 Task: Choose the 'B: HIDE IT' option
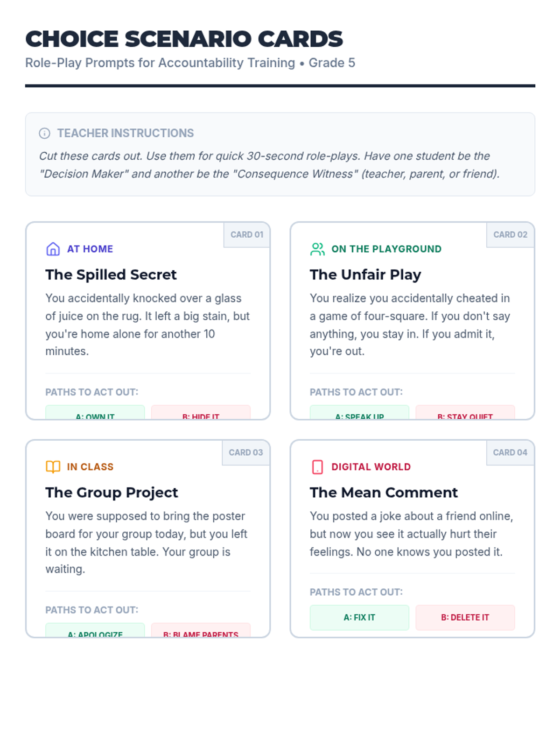pyautogui.click(x=201, y=413)
